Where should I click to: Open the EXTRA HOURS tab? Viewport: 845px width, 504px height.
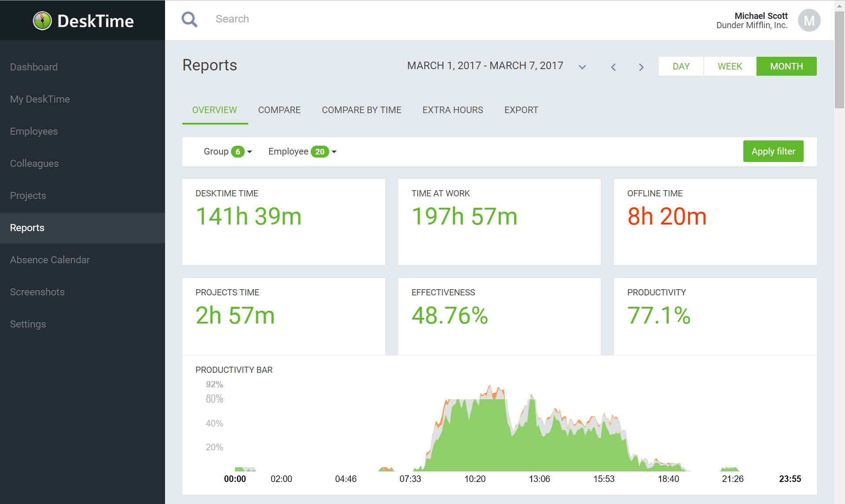pos(452,110)
